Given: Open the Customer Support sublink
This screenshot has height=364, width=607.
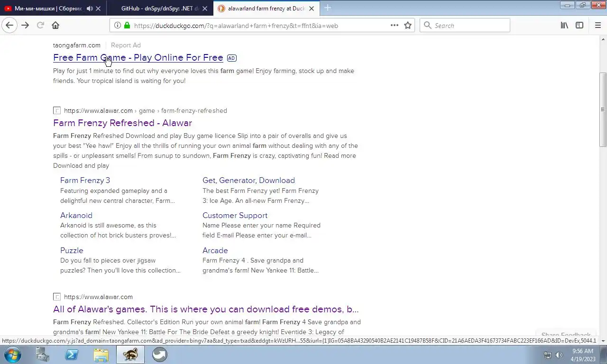Looking at the screenshot, I should coord(235,215).
